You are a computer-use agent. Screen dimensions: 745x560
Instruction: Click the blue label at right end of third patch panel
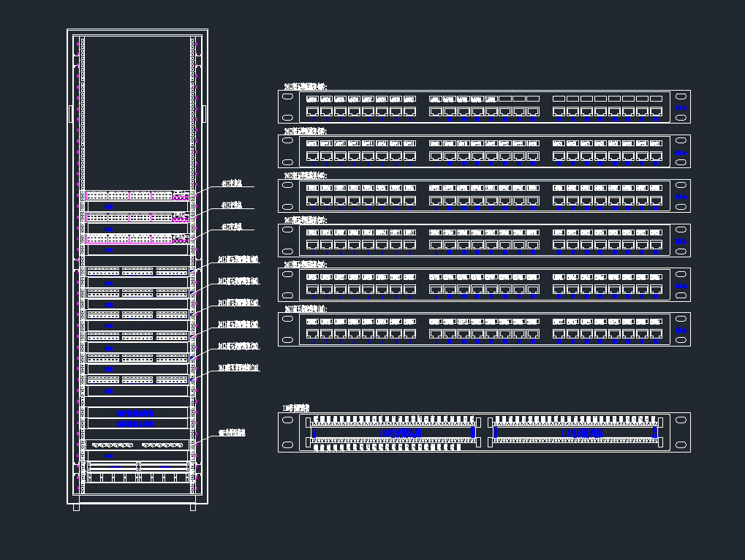(681, 196)
